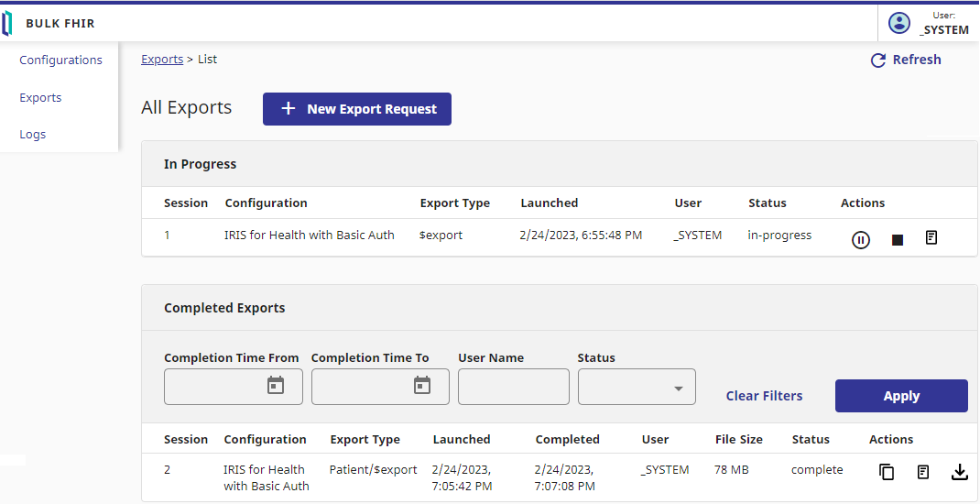Click the In Progress Export Type header
Screen dimensions: 980x504
pos(455,203)
